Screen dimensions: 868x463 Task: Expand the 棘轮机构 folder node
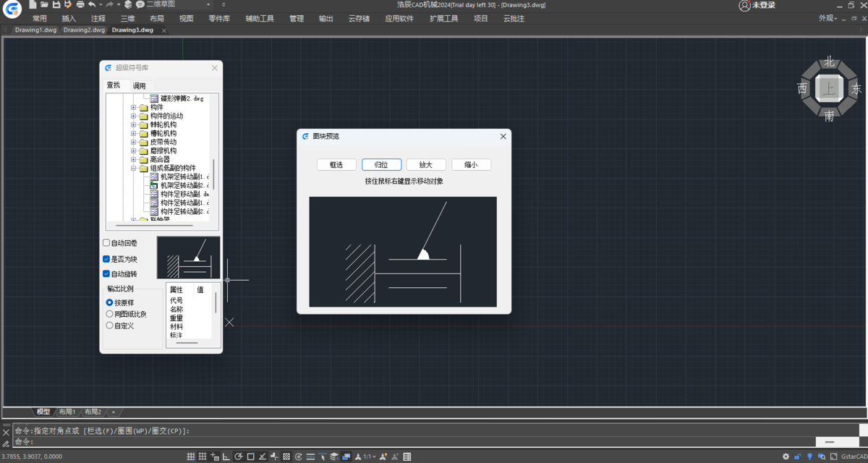pyautogui.click(x=134, y=124)
